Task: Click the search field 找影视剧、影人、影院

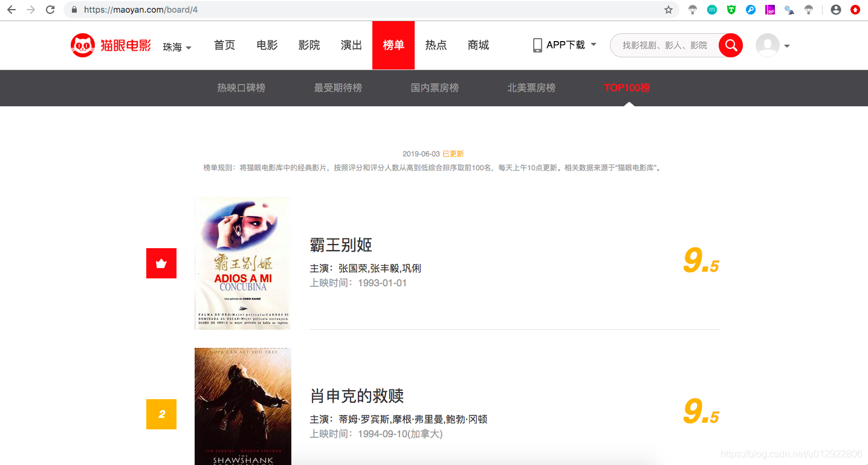Action: [665, 45]
